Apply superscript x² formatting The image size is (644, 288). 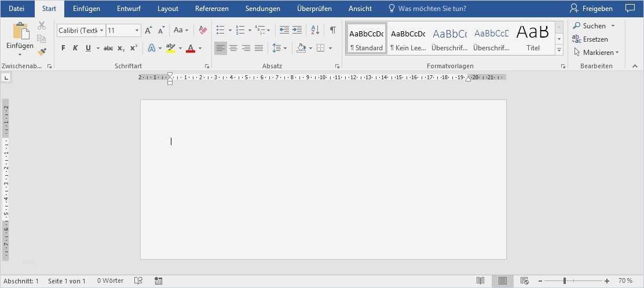point(133,49)
